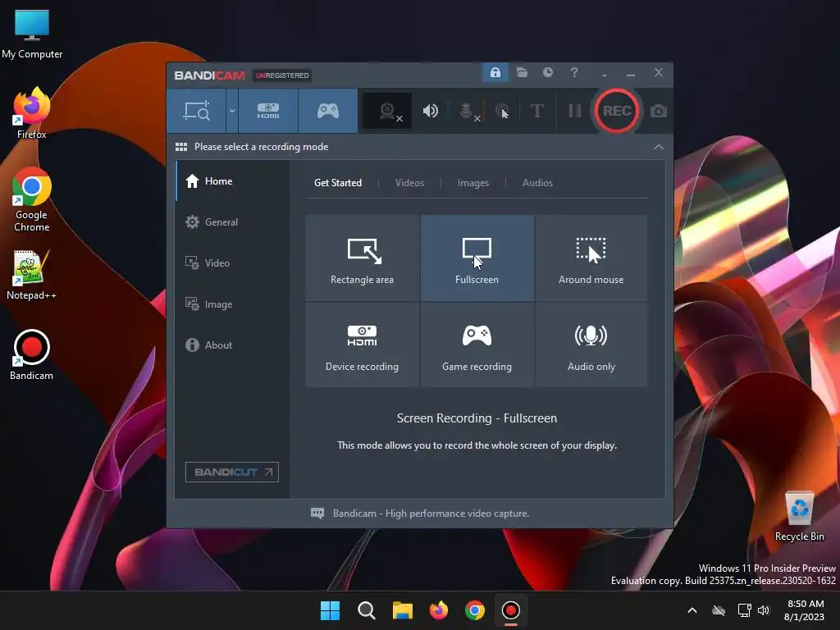Screen dimensions: 840x630
Task: Take a screenshot with the camera icon
Action: click(x=659, y=112)
